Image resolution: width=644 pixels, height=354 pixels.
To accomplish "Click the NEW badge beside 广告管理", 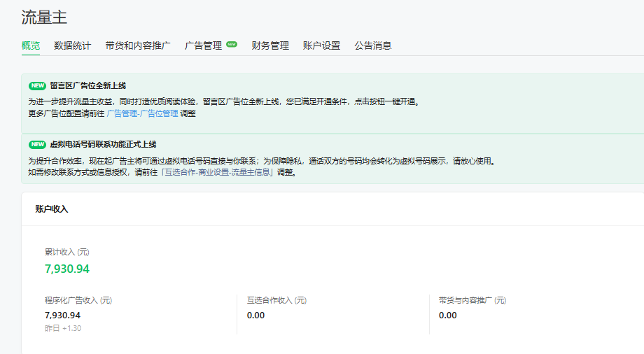I will (232, 45).
